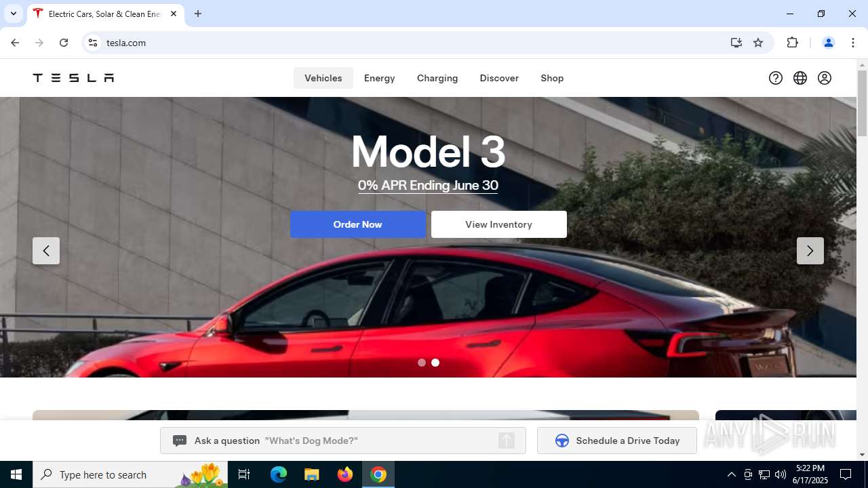Open the network icon in system tray

pos(764,474)
